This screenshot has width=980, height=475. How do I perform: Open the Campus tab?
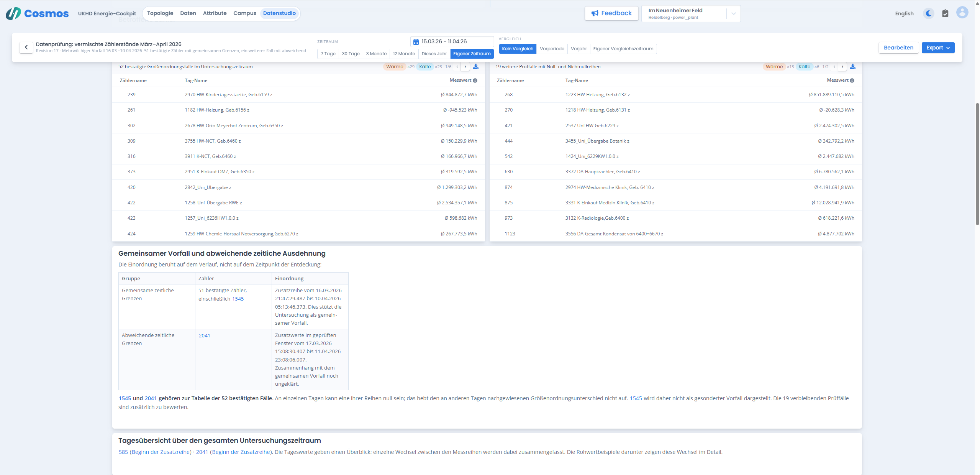[245, 13]
